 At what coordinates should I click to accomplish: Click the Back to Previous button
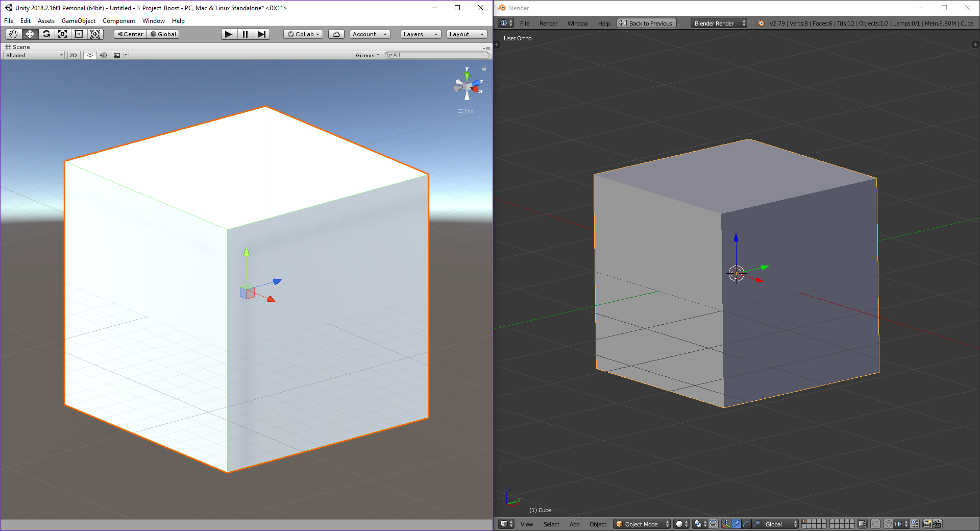646,23
